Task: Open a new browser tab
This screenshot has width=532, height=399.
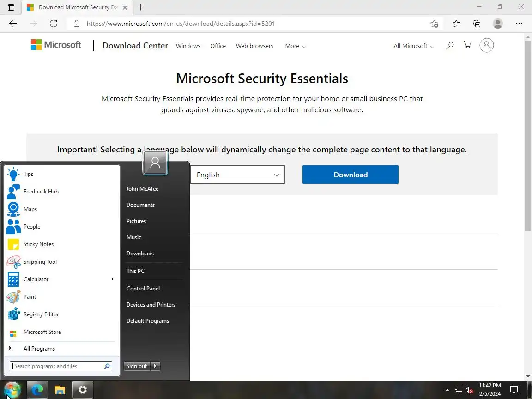Action: tap(140, 7)
